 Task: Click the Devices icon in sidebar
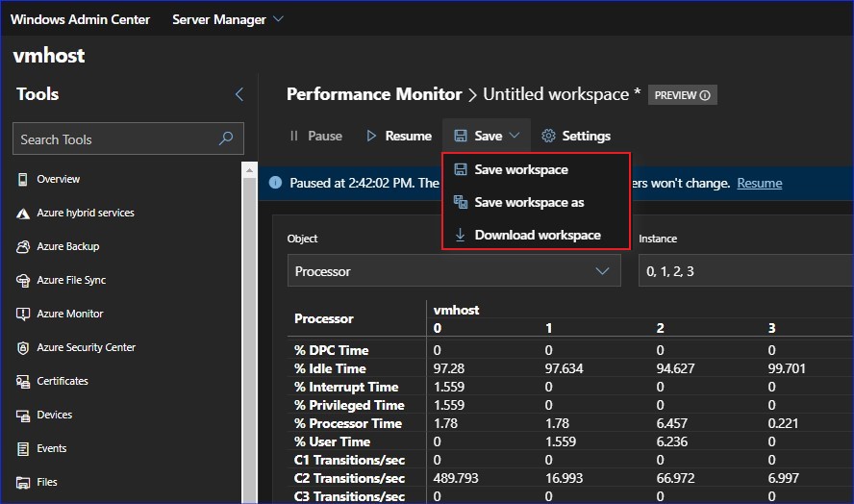click(23, 416)
